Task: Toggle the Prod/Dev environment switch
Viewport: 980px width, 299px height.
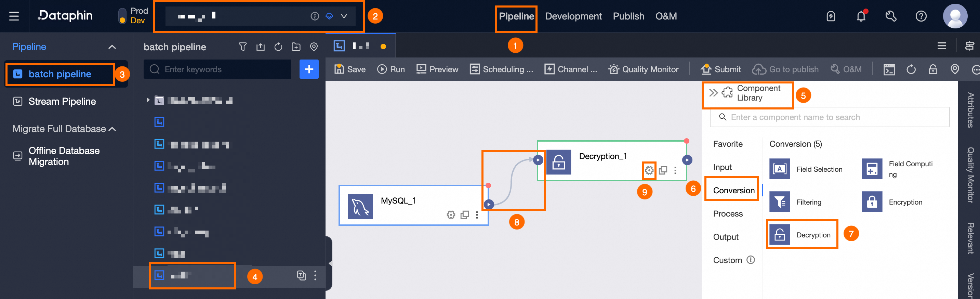Action: [122, 16]
